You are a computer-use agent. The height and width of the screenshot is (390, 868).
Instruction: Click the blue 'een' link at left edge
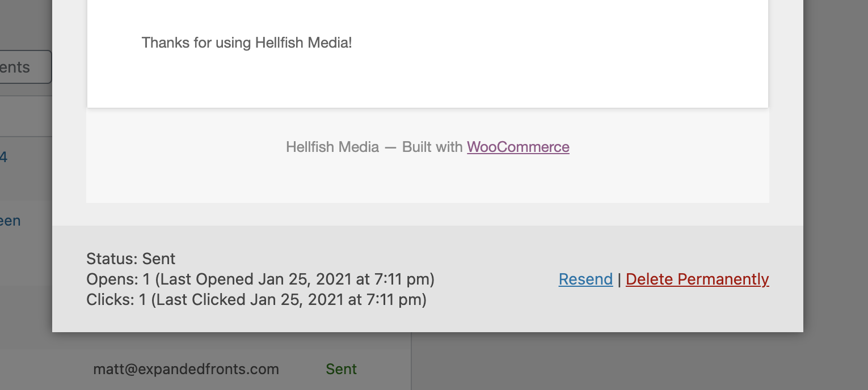coord(10,221)
